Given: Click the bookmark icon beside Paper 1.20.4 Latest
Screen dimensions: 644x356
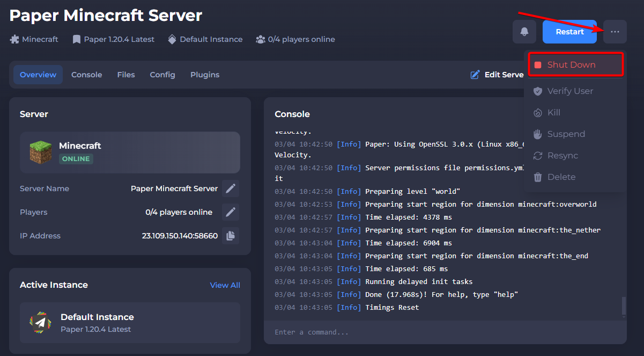Looking at the screenshot, I should (77, 39).
